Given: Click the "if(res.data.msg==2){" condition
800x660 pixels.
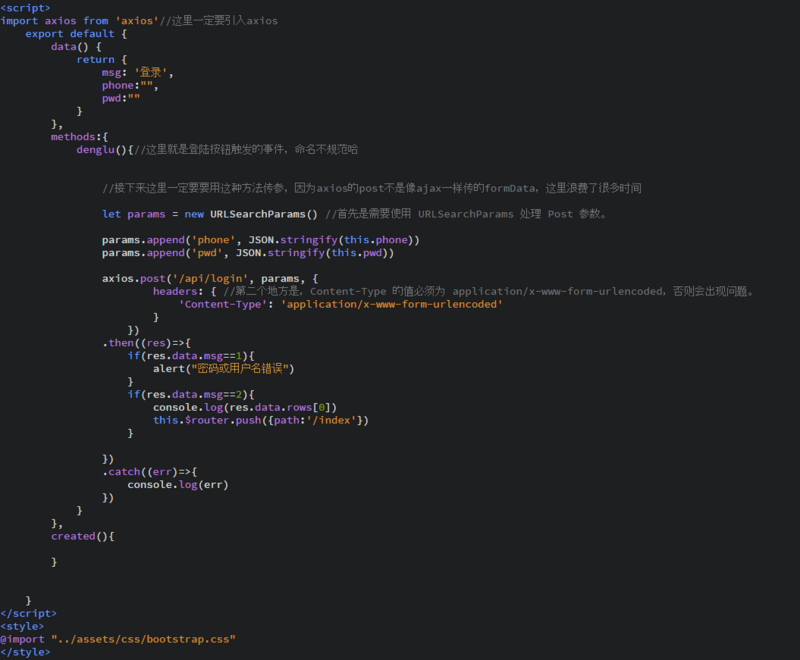Looking at the screenshot, I should (191, 394).
